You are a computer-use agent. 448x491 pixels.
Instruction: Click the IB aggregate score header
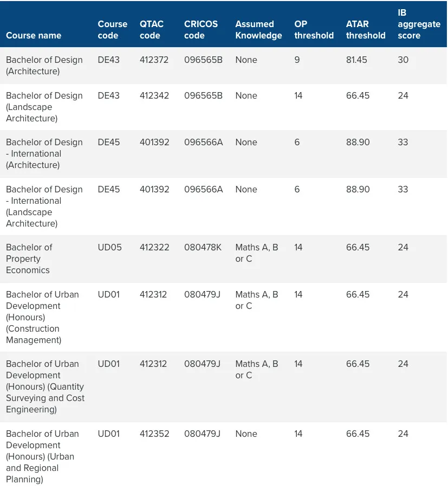(419, 24)
